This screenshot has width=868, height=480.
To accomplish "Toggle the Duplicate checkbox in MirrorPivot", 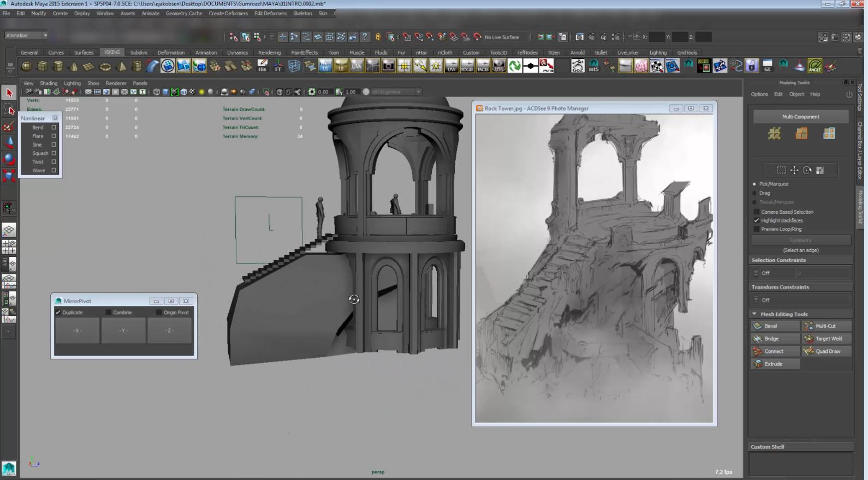I will pos(58,313).
